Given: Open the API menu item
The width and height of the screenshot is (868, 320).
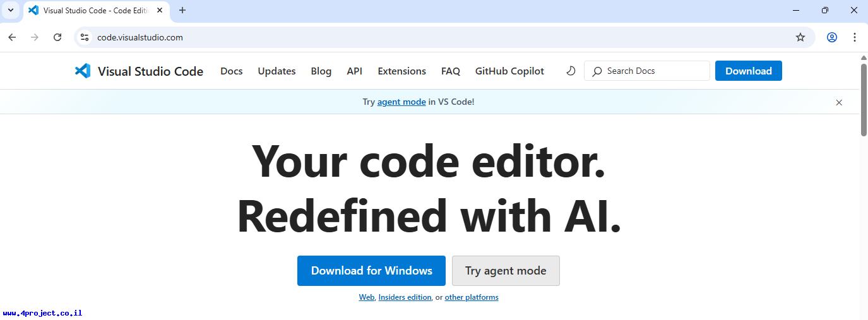Looking at the screenshot, I should click(x=355, y=71).
